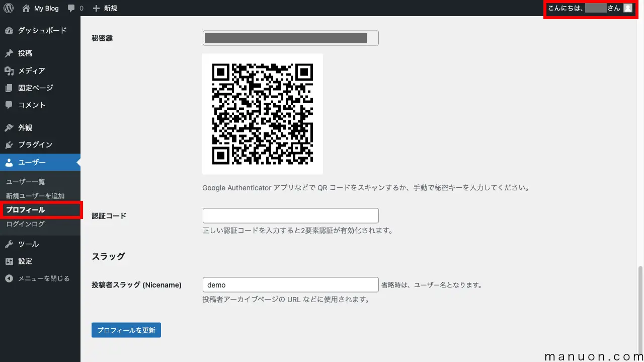
Task: Click the ユーザー person icon
Action: [9, 163]
